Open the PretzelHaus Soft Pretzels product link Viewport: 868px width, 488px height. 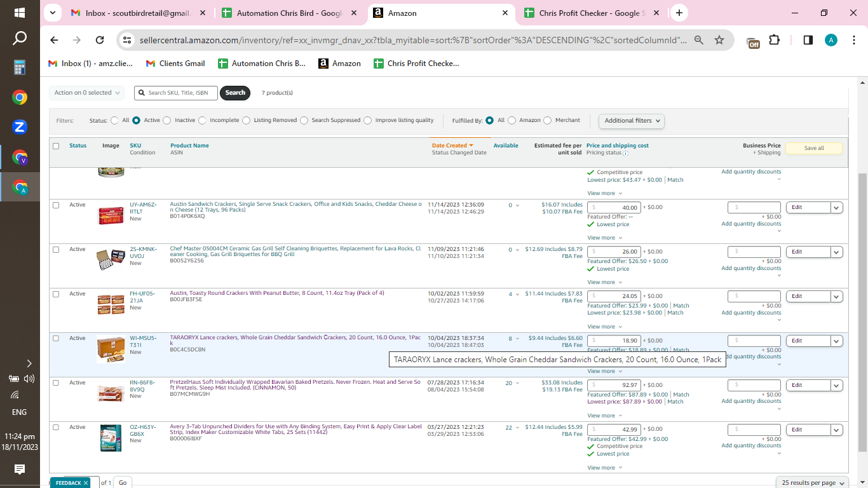[x=295, y=386]
